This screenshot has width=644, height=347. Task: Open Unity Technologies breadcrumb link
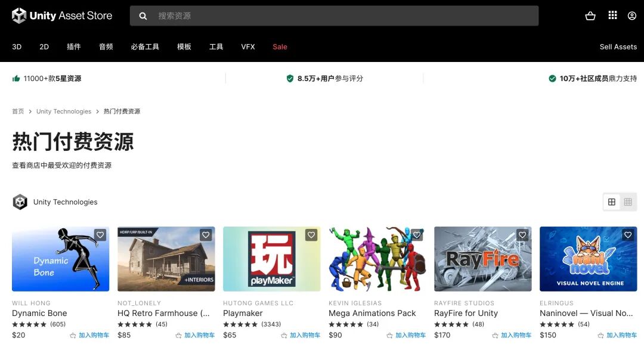pyautogui.click(x=64, y=111)
